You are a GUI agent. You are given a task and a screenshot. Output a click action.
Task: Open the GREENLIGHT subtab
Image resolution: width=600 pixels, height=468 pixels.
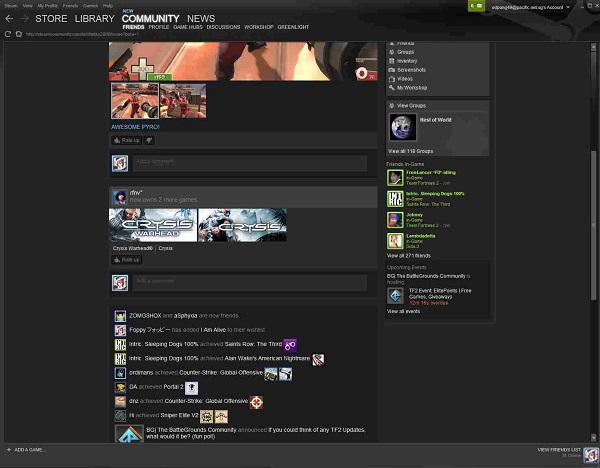pos(293,27)
